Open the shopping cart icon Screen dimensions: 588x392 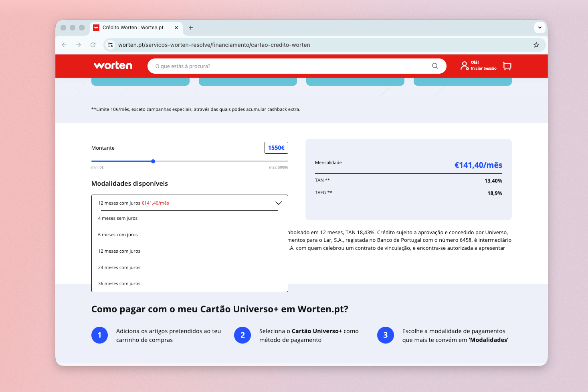pyautogui.click(x=507, y=66)
